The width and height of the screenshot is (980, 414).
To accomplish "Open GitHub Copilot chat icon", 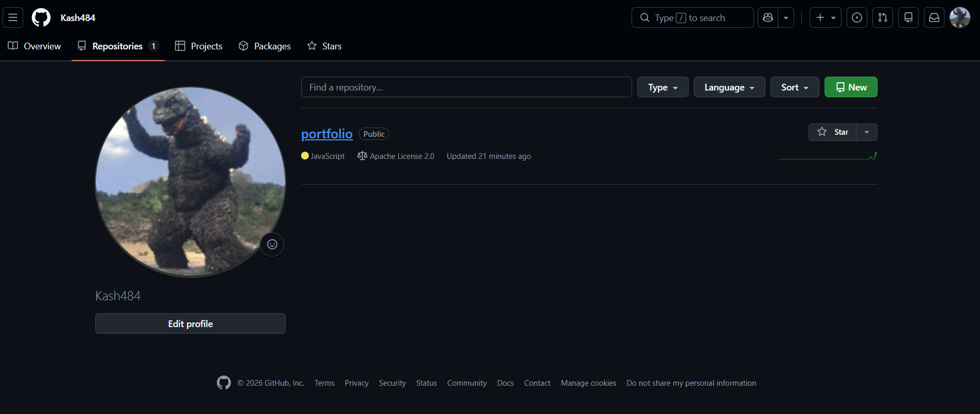I will [x=768, y=17].
